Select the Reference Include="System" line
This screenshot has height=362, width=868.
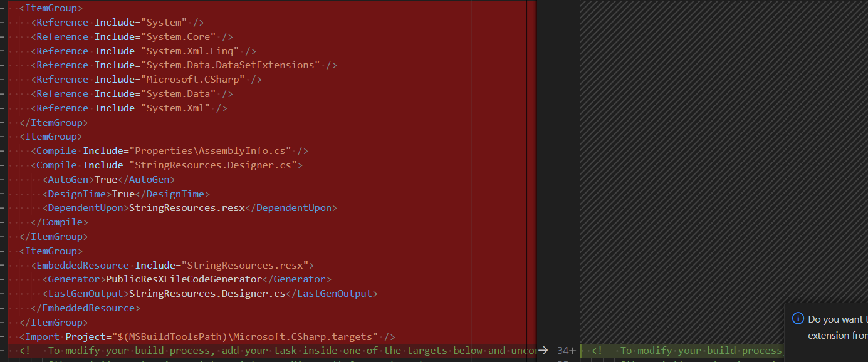[118, 23]
